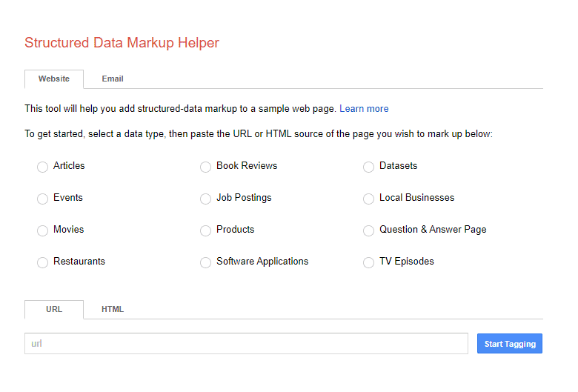Choose the Book Reviews data type

pos(205,167)
